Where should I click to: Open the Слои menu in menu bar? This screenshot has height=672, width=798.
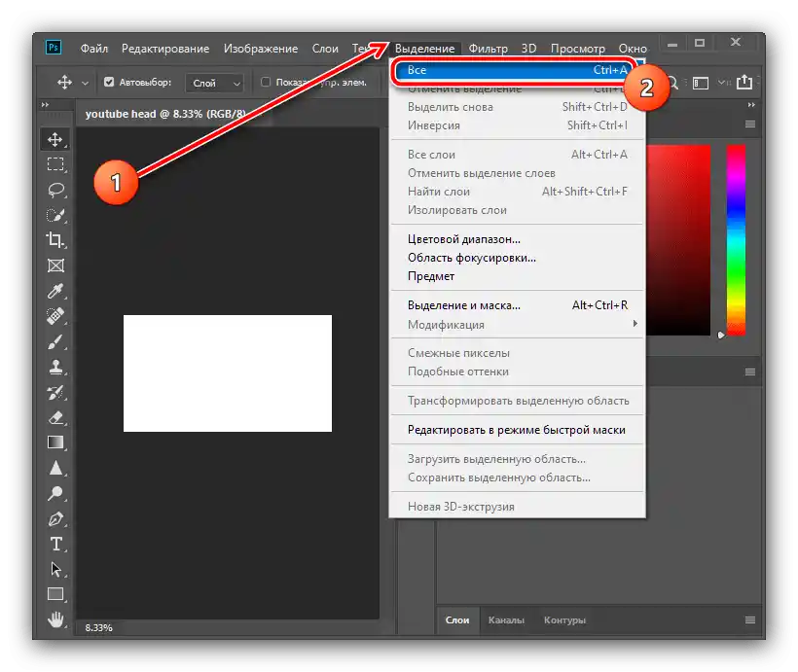click(325, 49)
